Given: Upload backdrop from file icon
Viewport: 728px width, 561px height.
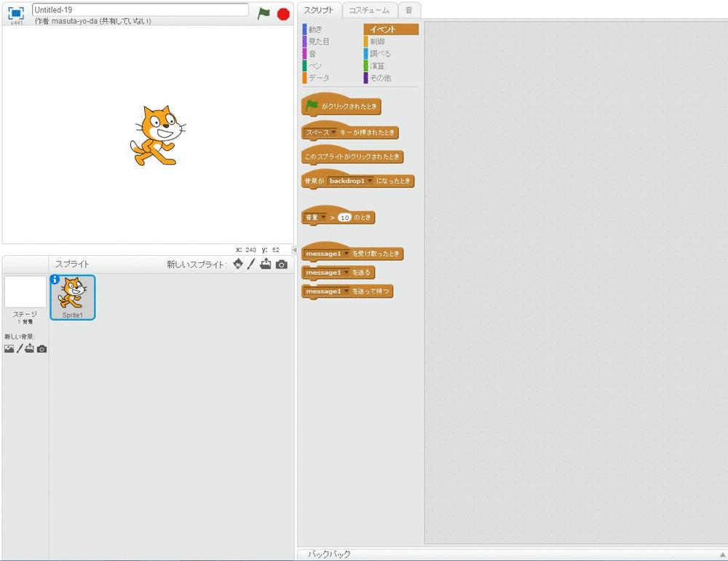Looking at the screenshot, I should coord(29,348).
